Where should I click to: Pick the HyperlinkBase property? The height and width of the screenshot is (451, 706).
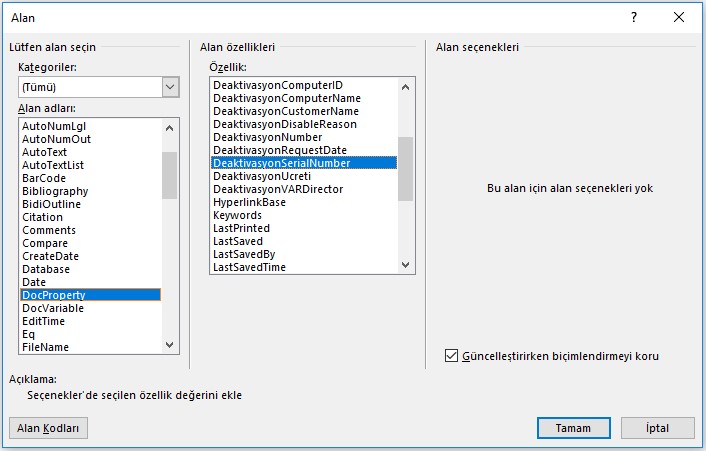point(249,202)
